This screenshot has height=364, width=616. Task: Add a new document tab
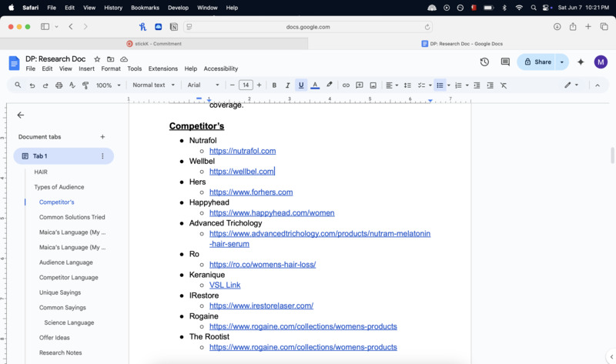pyautogui.click(x=102, y=137)
